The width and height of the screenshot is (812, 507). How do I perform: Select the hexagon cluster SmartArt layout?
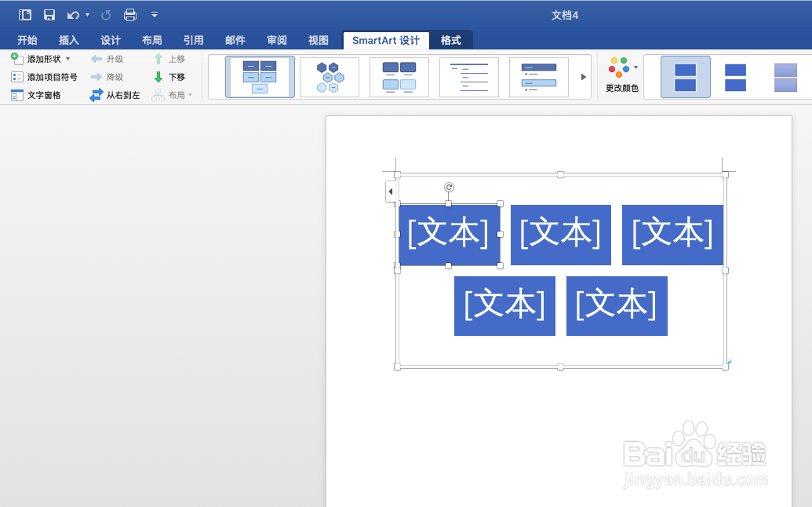pyautogui.click(x=330, y=77)
